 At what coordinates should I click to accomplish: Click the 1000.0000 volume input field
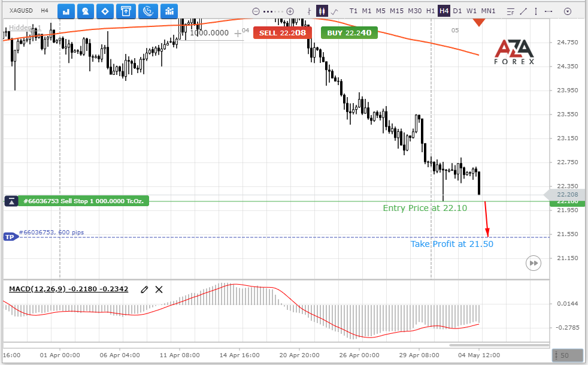(209, 33)
